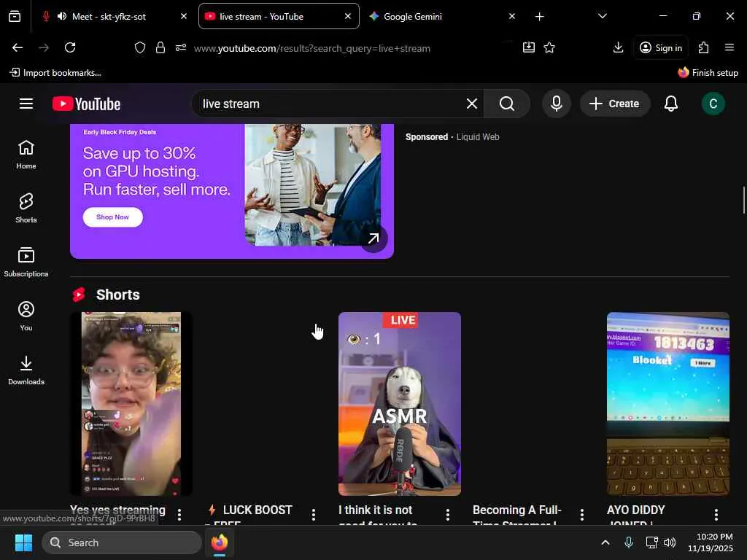Open Firefox downloads panel
Viewport: 747px width, 560px height.
pos(618,47)
